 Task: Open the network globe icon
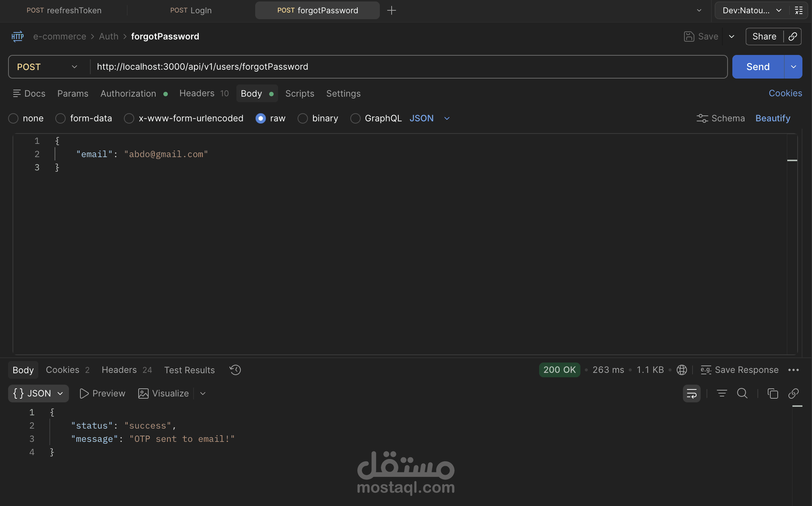[681, 370]
